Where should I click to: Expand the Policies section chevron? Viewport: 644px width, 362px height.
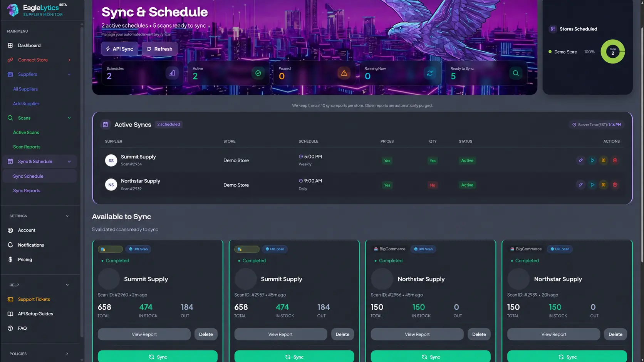67,354
